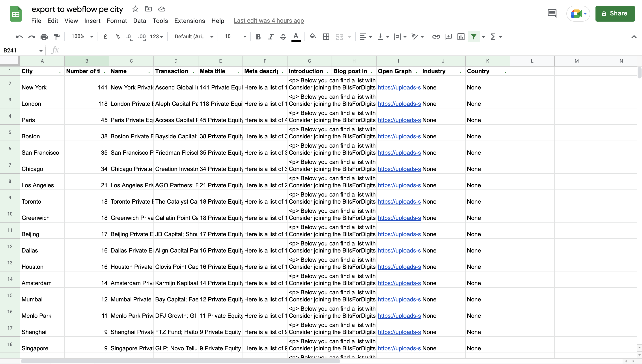642x364 pixels.
Task: Open the text color picker
Action: 296,37
